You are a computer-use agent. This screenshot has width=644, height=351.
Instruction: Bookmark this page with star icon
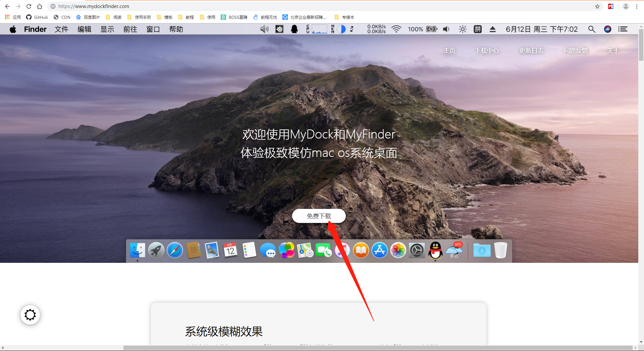coord(597,6)
